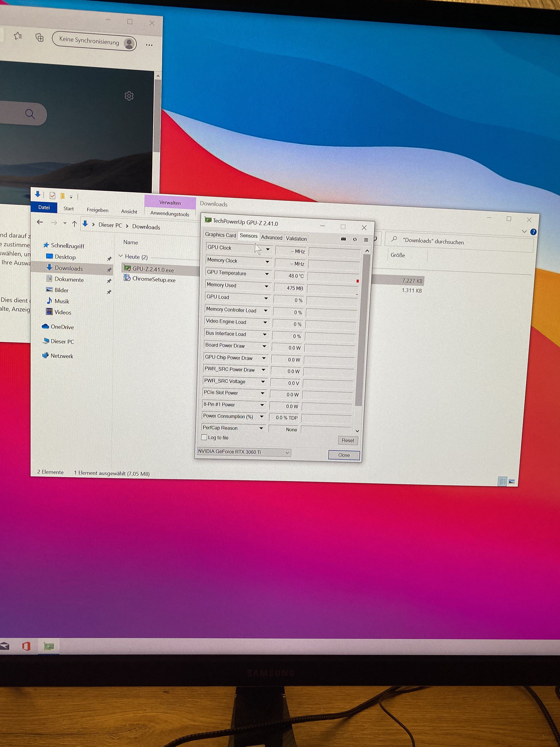The height and width of the screenshot is (747, 560).
Task: Click the Edge favorites star icon
Action: (18, 36)
